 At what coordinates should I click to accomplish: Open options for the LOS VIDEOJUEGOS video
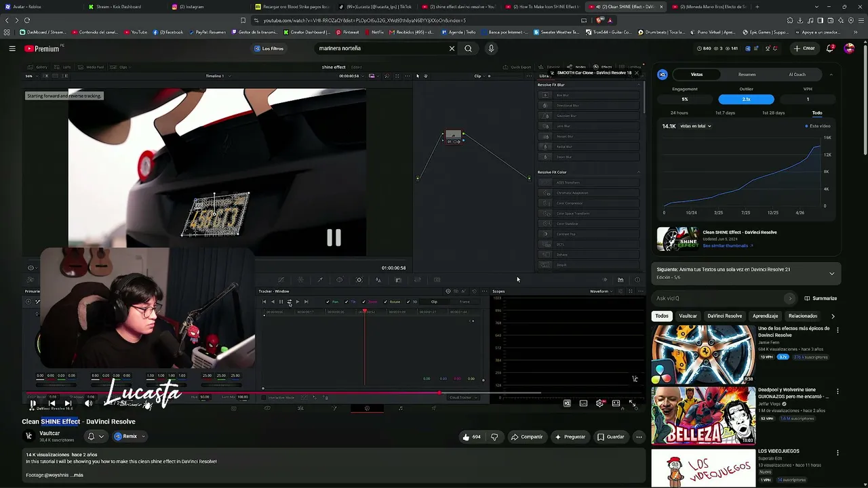[837, 452]
